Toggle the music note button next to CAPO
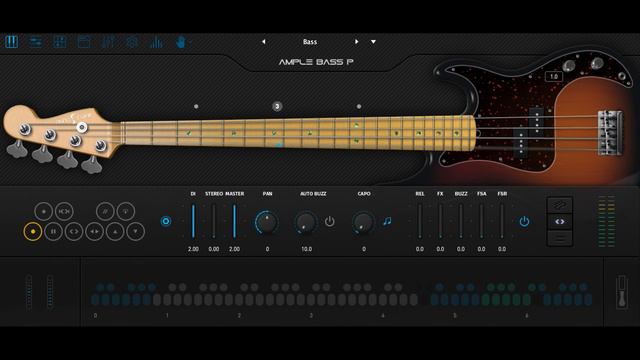The image size is (640, 360). click(x=387, y=221)
